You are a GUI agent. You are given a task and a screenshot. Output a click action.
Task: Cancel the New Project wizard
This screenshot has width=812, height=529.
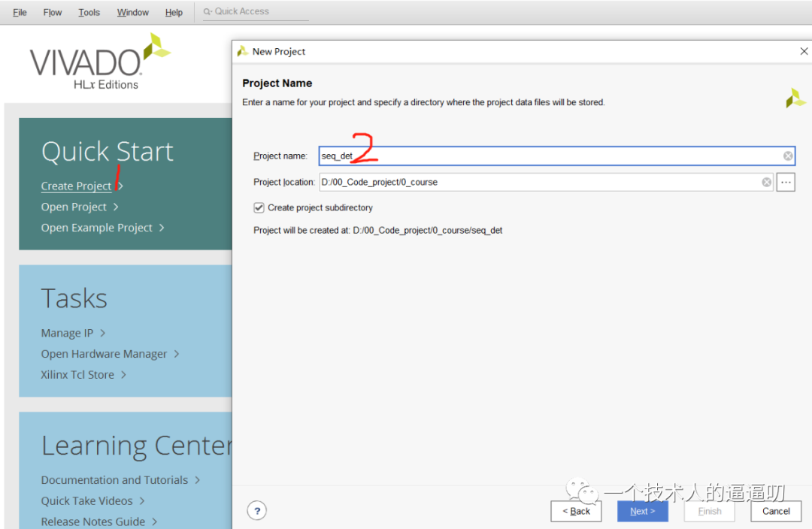(776, 511)
